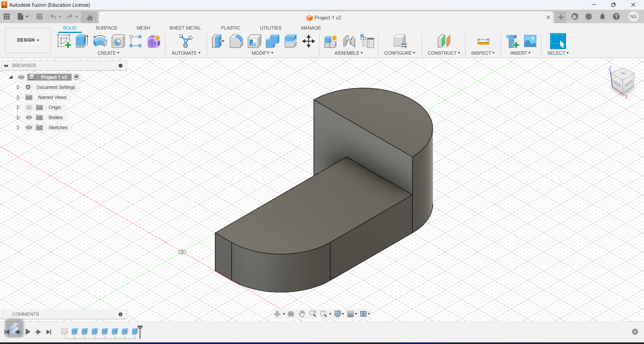Click the Offset Plane construct icon
Viewport: 644px width, 344px height.
[444, 41]
